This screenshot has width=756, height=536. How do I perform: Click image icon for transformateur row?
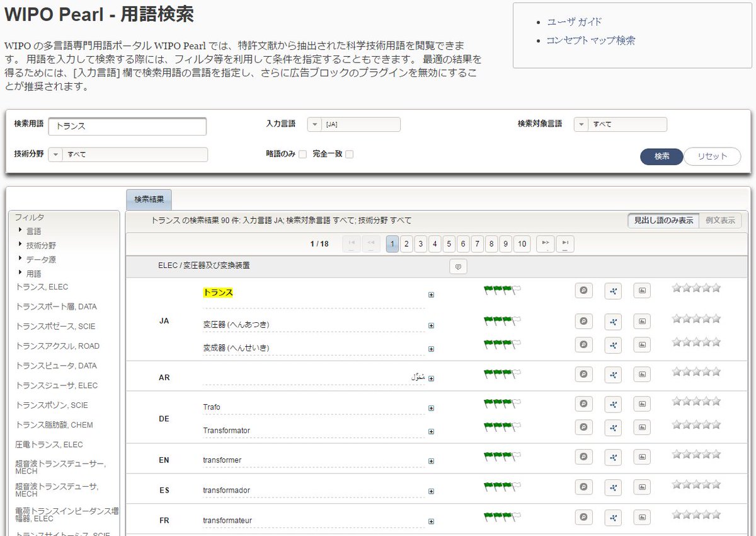642,518
